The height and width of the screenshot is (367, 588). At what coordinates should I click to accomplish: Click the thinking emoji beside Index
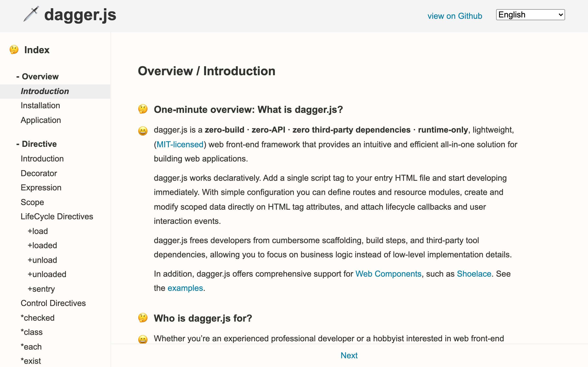(x=14, y=50)
